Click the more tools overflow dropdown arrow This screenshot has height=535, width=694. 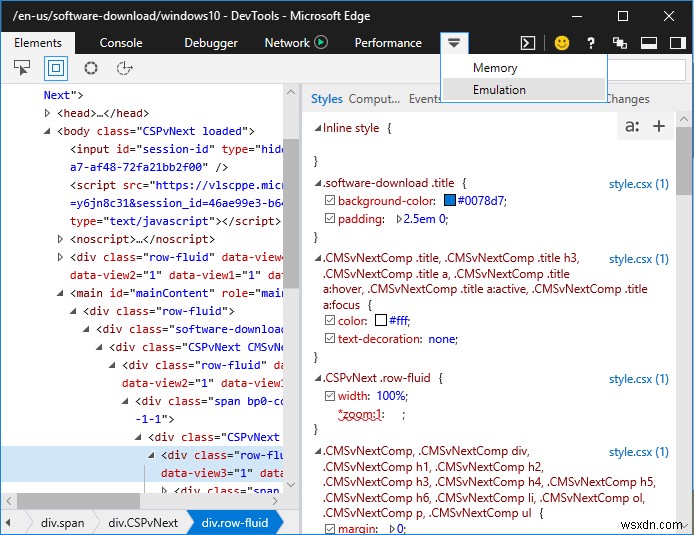tap(454, 43)
